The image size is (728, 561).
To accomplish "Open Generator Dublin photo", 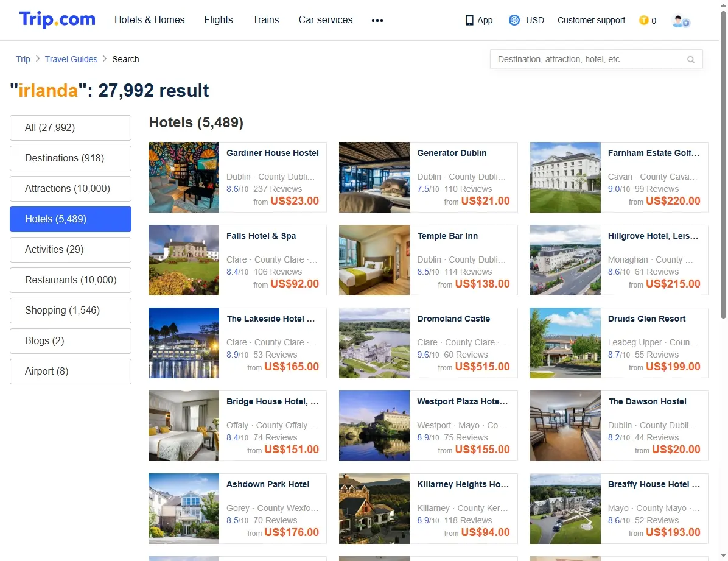I will coord(374,177).
